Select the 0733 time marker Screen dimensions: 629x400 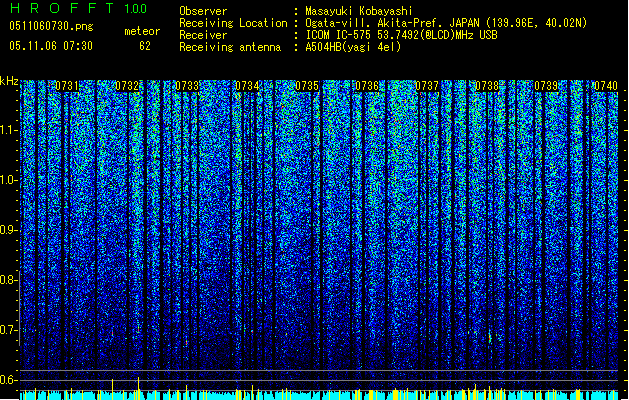(x=187, y=86)
